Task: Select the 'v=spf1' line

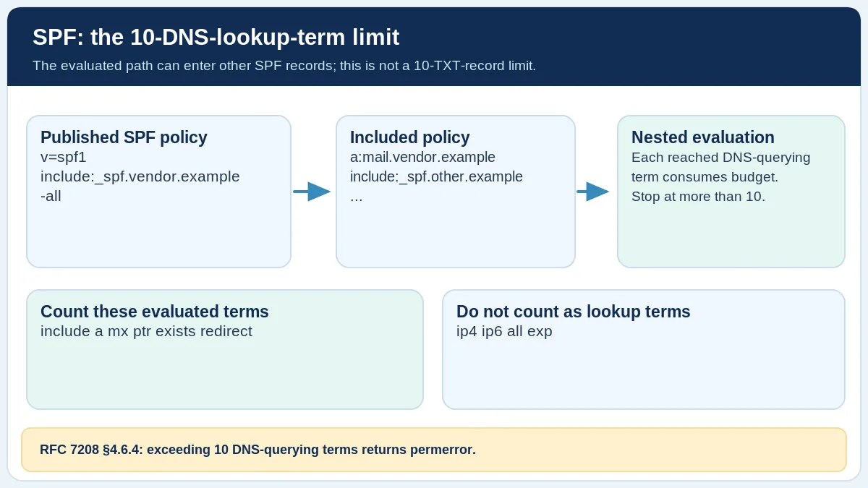Action: tap(64, 157)
